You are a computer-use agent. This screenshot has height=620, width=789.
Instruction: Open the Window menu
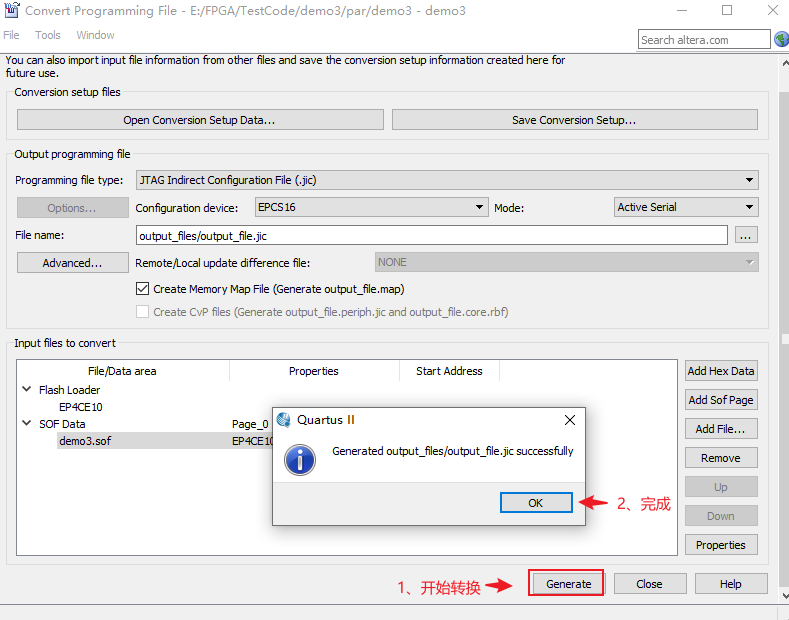pos(95,35)
